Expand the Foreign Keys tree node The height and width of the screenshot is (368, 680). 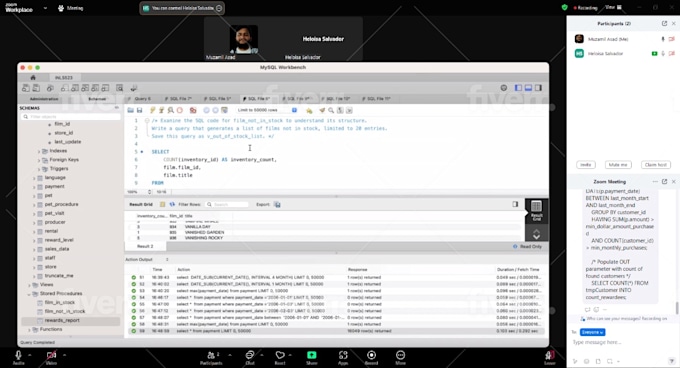39,160
